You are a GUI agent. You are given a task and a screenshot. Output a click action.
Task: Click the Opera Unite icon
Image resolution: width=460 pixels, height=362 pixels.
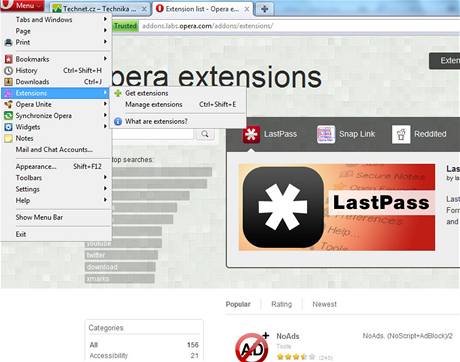point(8,105)
